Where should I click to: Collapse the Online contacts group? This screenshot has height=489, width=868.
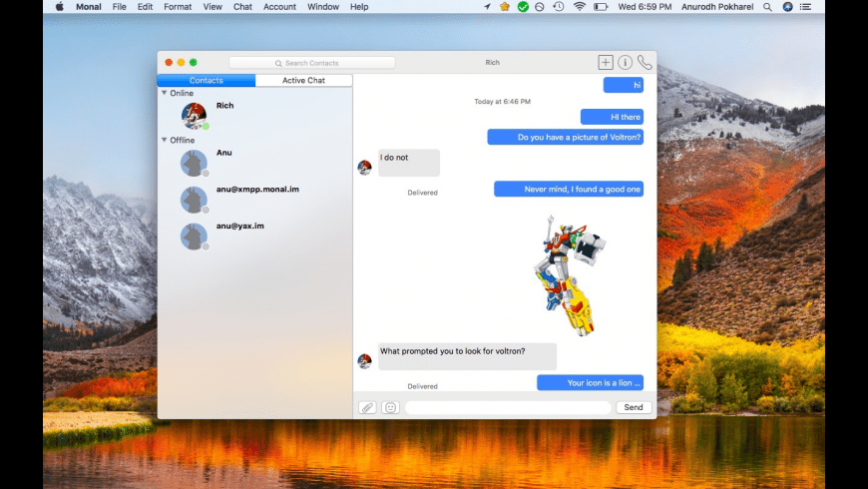click(x=165, y=93)
